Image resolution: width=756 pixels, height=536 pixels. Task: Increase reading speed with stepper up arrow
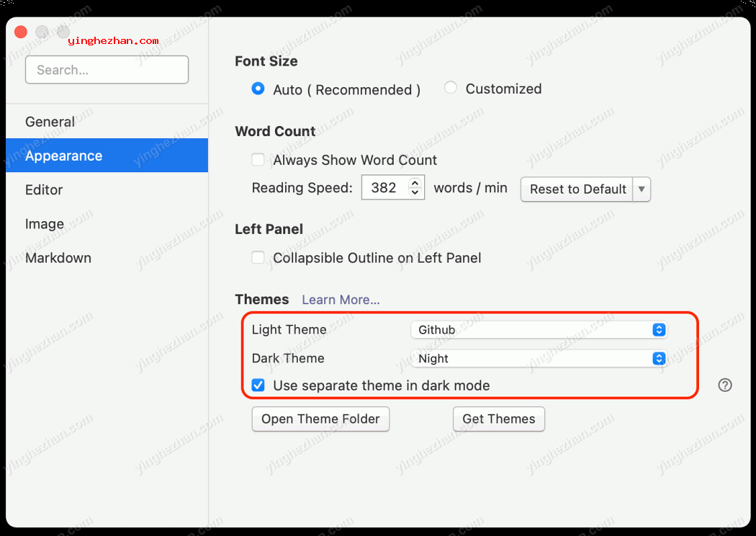(415, 183)
